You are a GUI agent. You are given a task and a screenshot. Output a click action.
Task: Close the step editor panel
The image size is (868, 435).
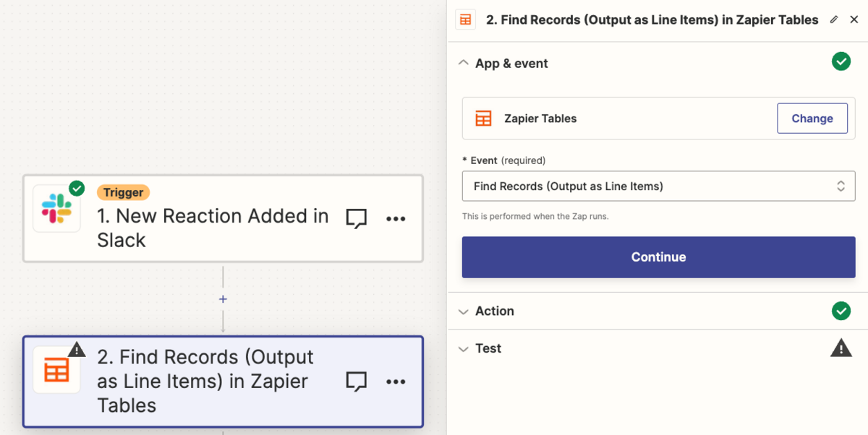point(854,20)
